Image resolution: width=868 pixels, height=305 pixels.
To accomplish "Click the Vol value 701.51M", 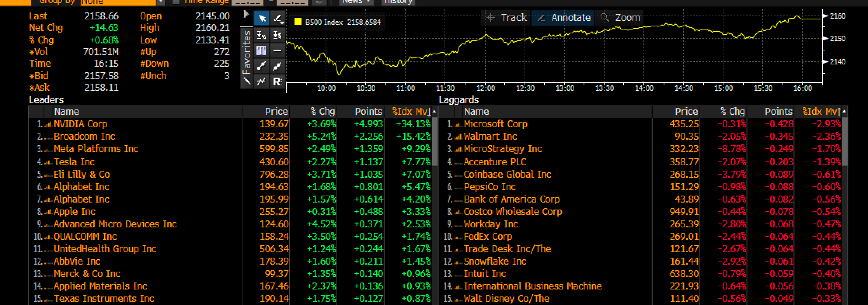I will coord(101,52).
